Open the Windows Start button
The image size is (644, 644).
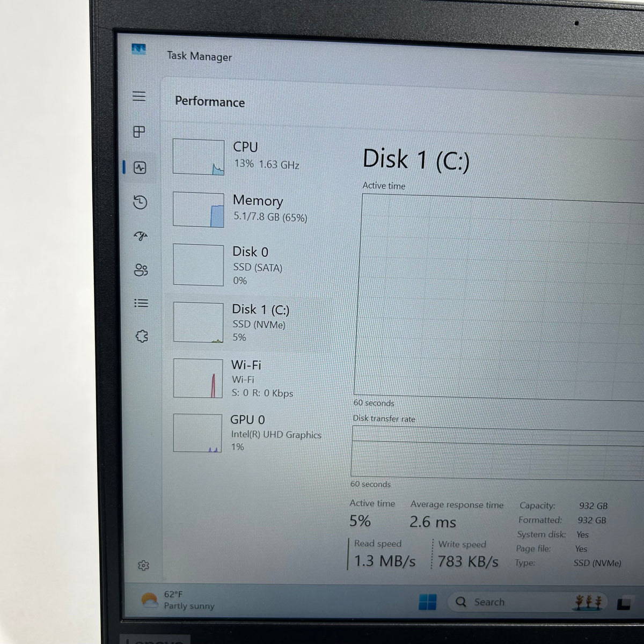(x=428, y=602)
